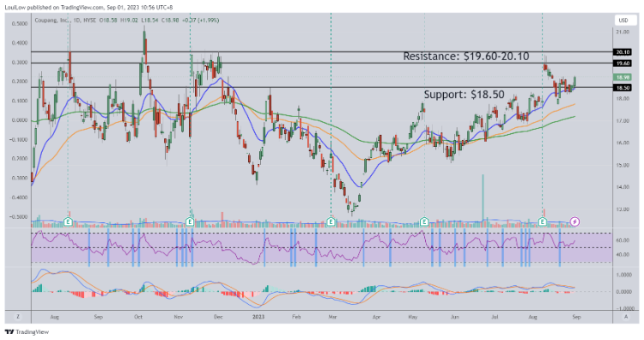644x340 pixels.
Task: Click the "H19.02" high value
Action: pos(129,20)
